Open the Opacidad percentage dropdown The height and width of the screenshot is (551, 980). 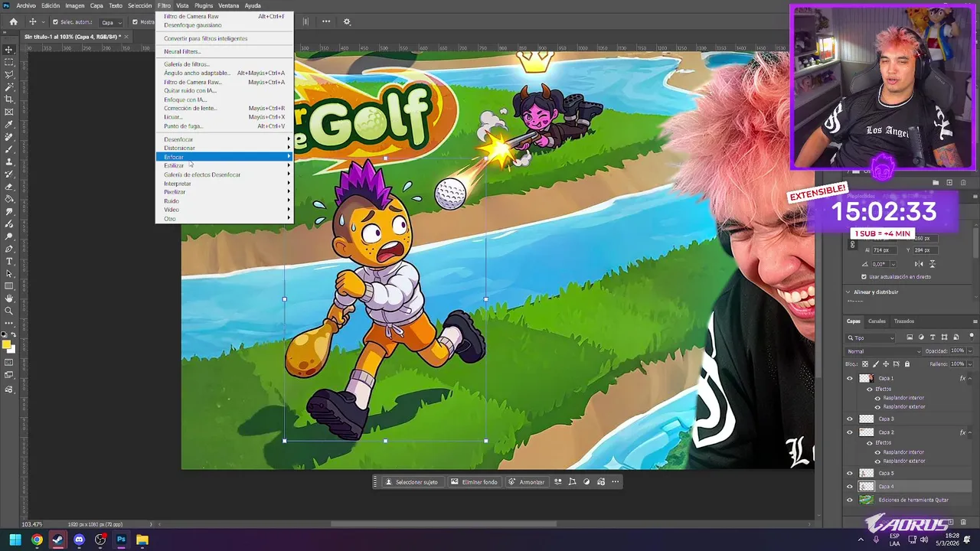[x=970, y=351]
